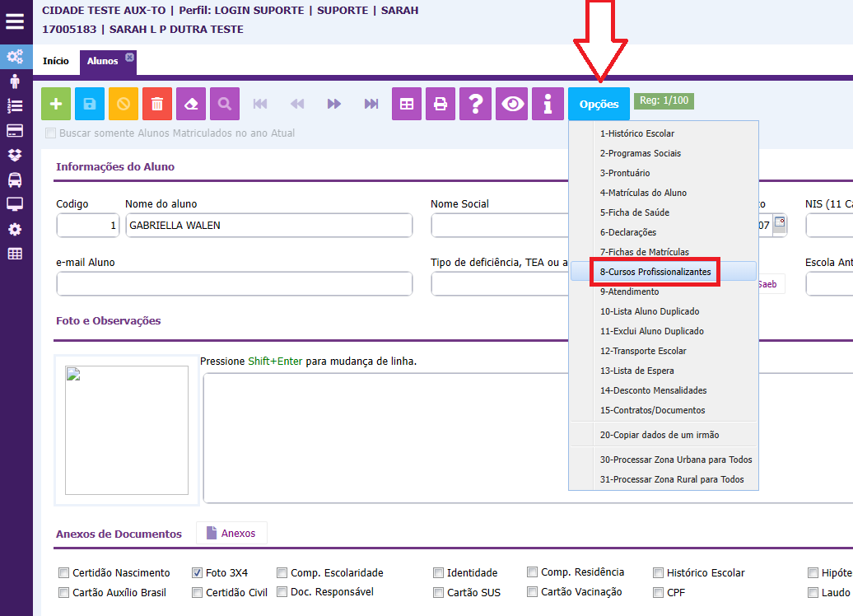Select 8-Cursos Profissionalizantes menu option
853x616 pixels.
[655, 272]
